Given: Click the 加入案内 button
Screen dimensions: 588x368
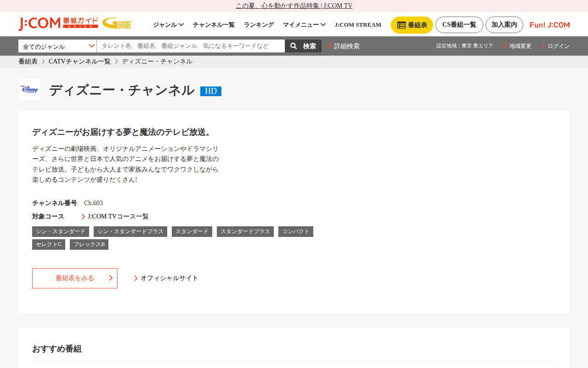Looking at the screenshot, I should [504, 25].
